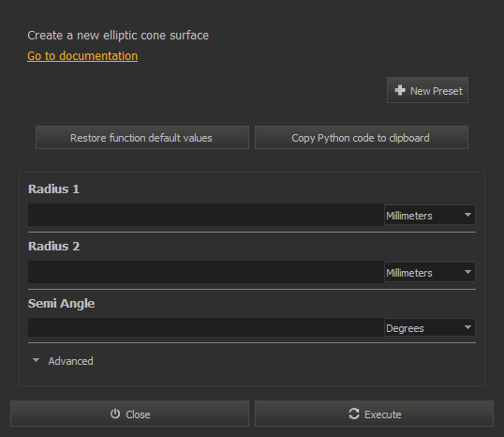Open the Semi Angle Degrees units dropdown
Screen dimensions: 504x437
[430, 327]
